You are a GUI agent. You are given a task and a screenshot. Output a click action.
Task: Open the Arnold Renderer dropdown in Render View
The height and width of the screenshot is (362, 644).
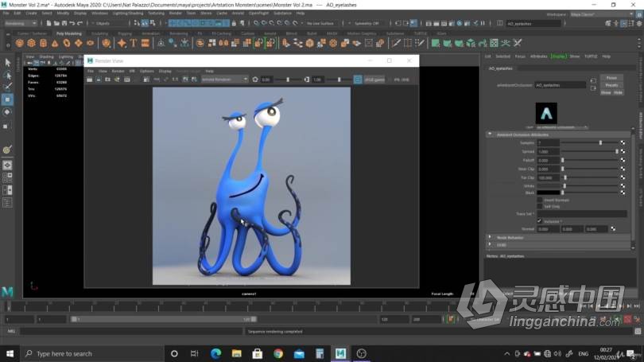click(224, 80)
